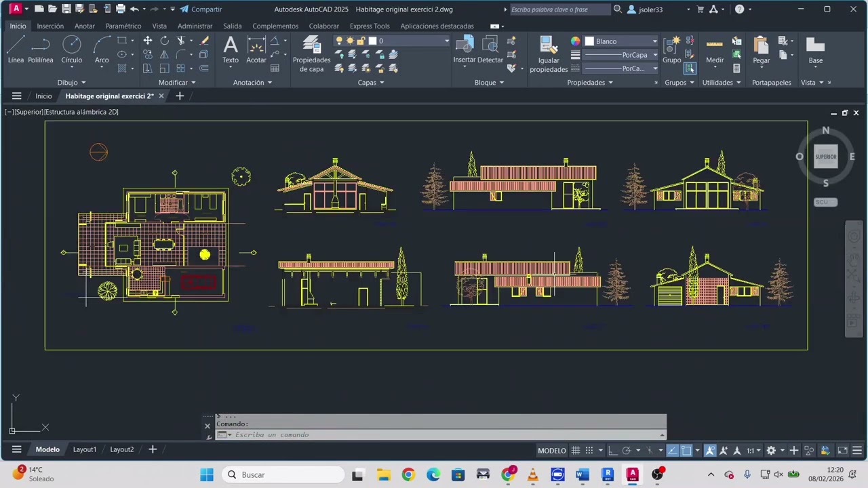Expand the Capas panel
868x488 pixels.
371,83
